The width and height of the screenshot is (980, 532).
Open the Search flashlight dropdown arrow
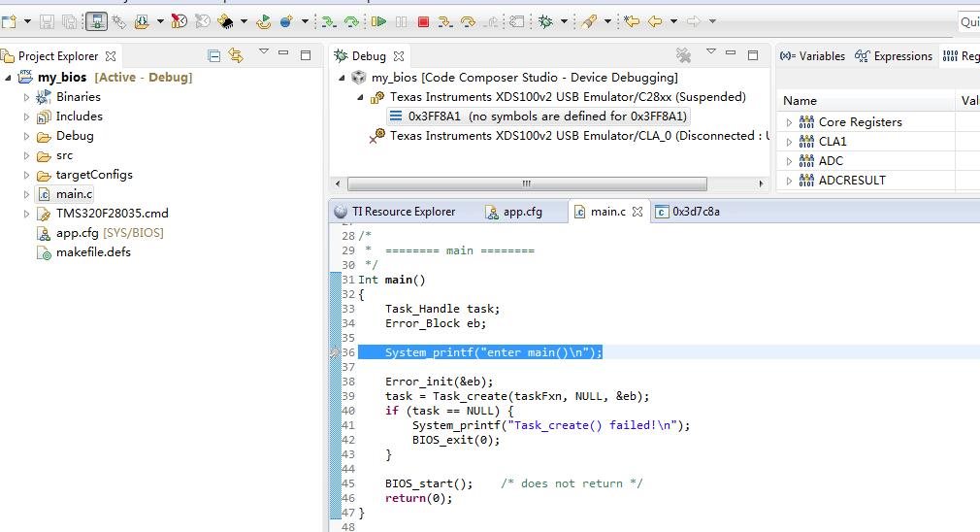click(x=607, y=22)
